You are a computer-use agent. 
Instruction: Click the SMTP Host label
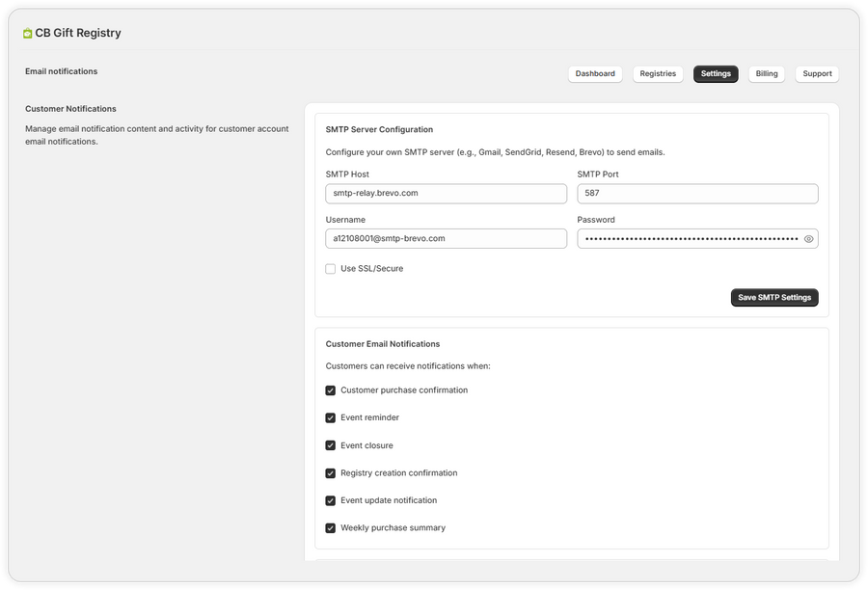click(x=347, y=174)
